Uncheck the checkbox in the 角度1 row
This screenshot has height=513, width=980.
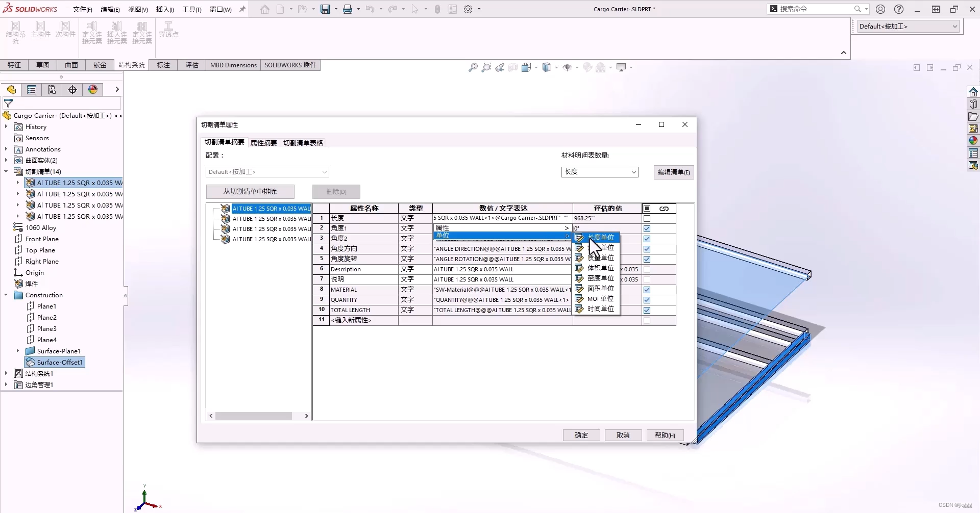647,228
